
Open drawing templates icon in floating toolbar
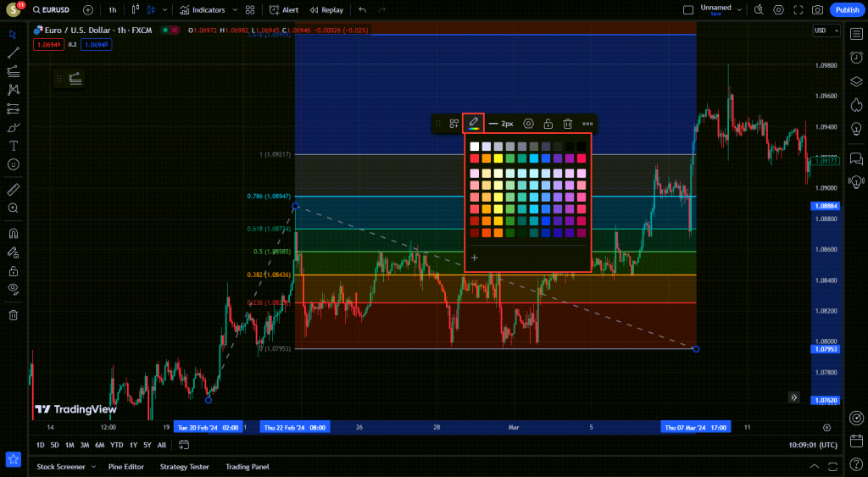(454, 124)
